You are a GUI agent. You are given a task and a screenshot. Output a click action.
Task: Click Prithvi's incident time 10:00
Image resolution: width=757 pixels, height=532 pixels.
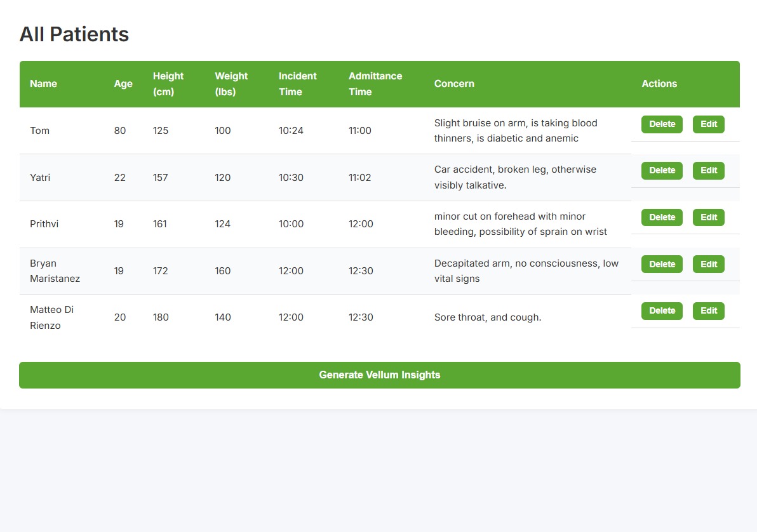(x=291, y=224)
